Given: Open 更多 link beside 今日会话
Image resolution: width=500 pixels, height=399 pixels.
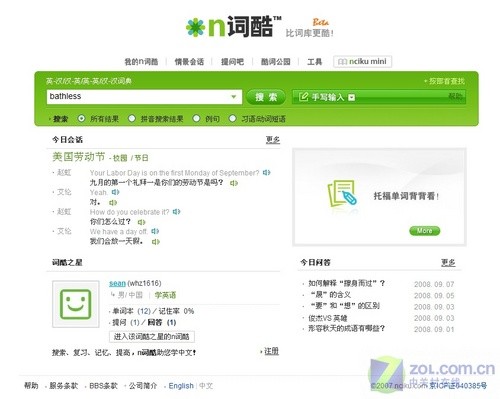Looking at the screenshot, I should [273, 140].
